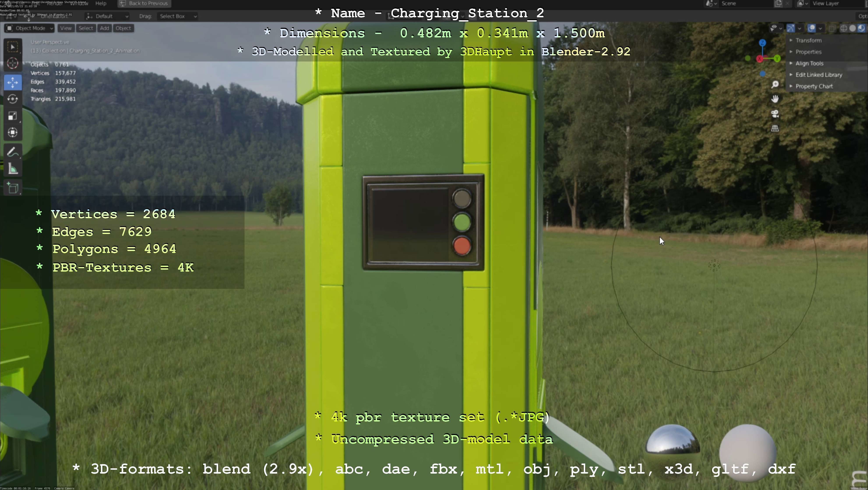Open overlays options dropdown arrow
868x490 pixels.
click(x=820, y=28)
